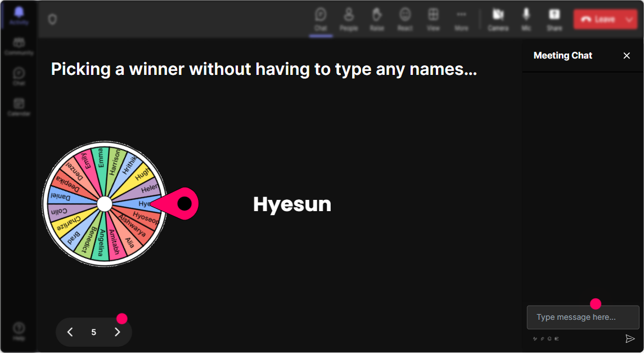
Task: Insert a GIF in chat
Action: pos(557,339)
